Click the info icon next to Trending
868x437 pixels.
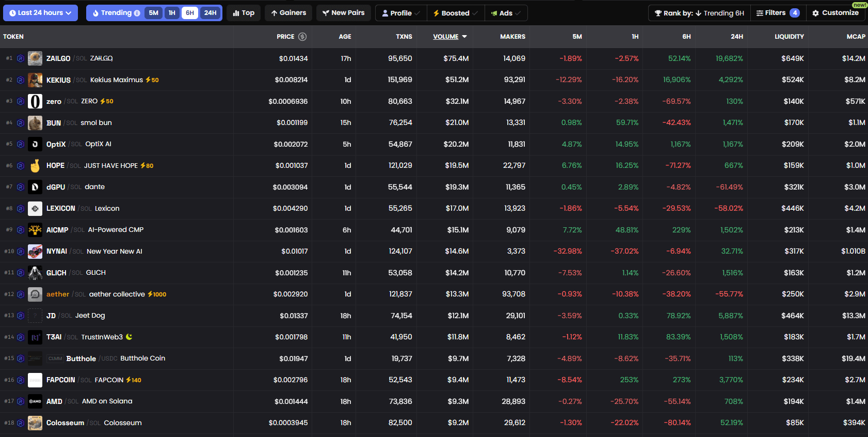137,13
